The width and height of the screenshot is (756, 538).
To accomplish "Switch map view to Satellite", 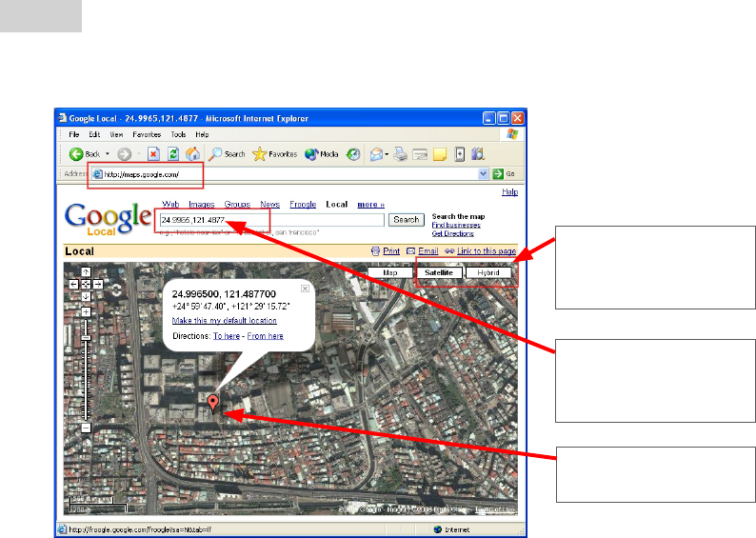I will pos(439,273).
